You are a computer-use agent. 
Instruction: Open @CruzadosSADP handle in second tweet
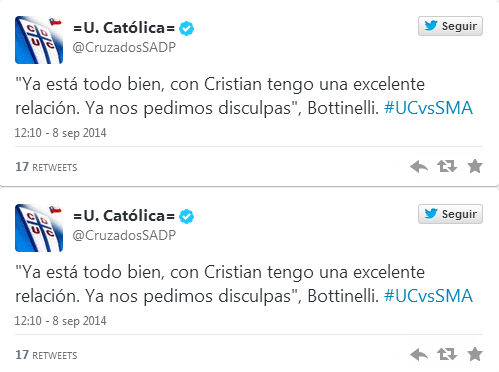pyautogui.click(x=124, y=236)
